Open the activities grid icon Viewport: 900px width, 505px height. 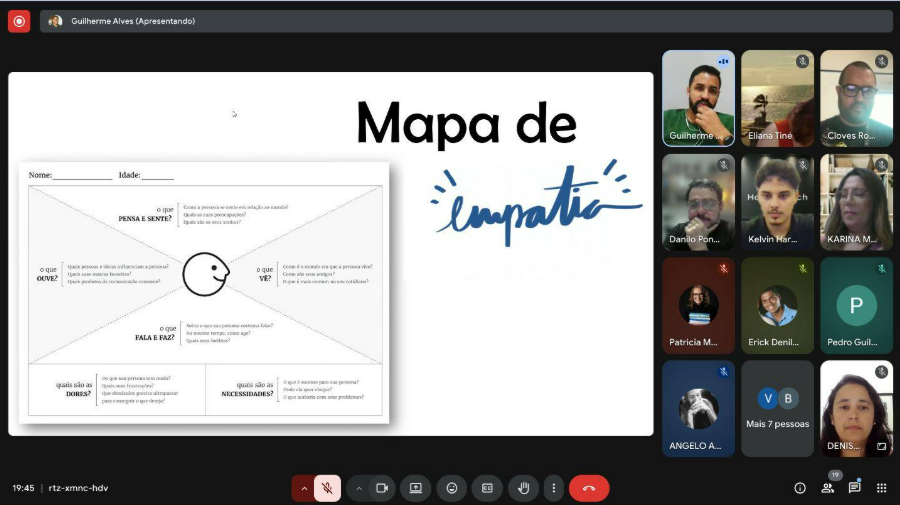coord(881,488)
